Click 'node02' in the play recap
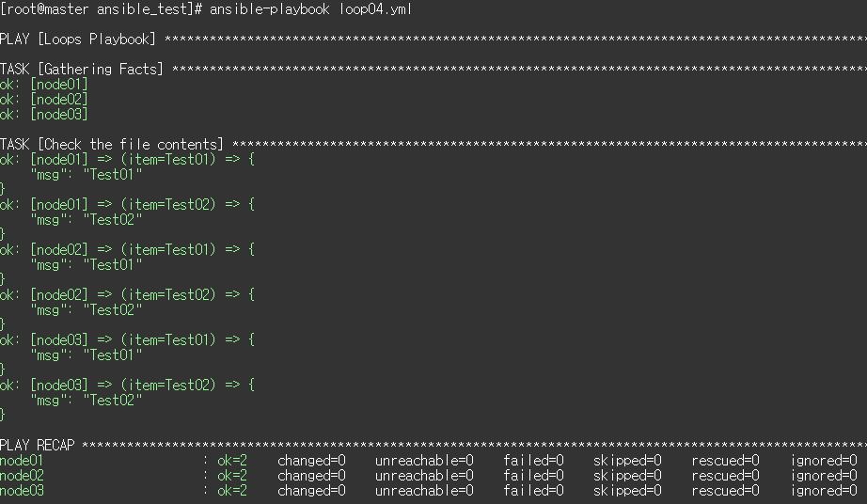This screenshot has width=867, height=504. pos(22,475)
